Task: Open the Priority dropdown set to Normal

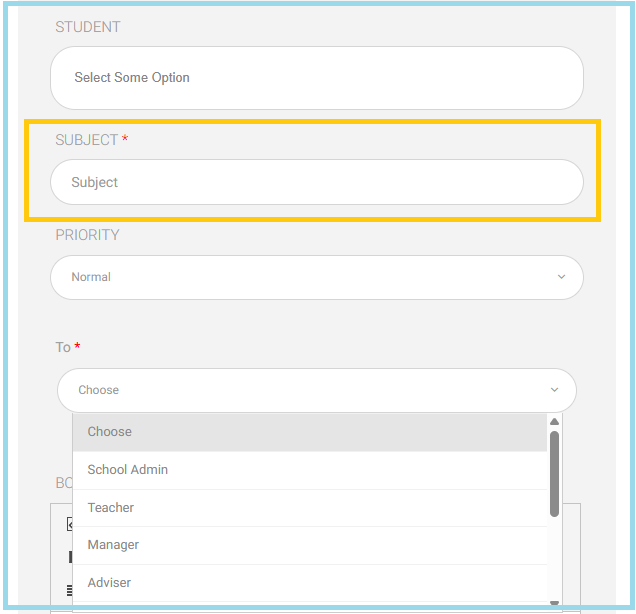Action: [316, 277]
